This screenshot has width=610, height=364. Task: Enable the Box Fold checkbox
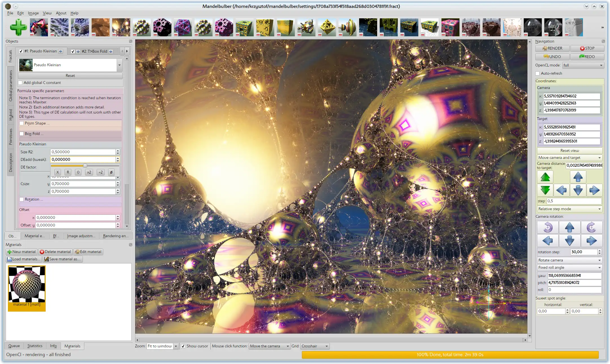pyautogui.click(x=21, y=134)
